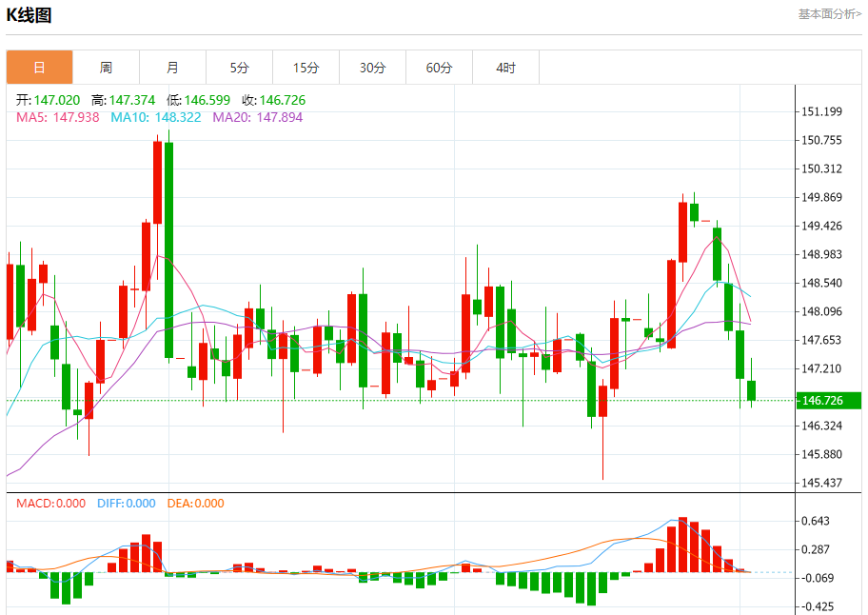The image size is (868, 615).
Task: Click the green 146.726 current price tag
Action: (829, 400)
